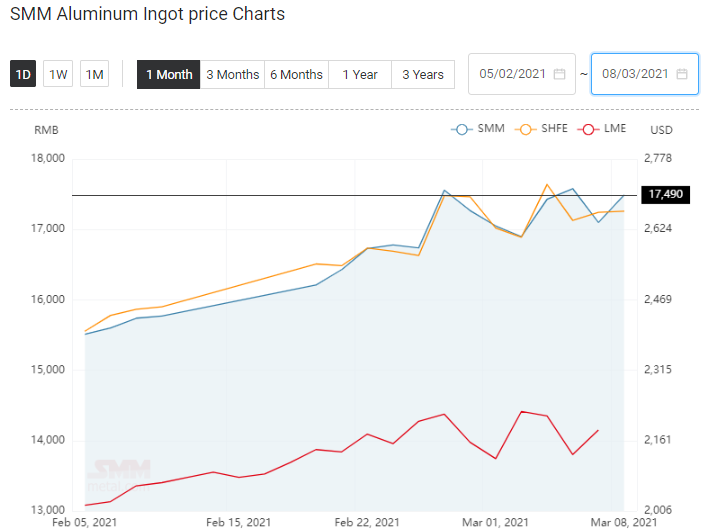Click the LME legend text label
The width and height of the screenshot is (711, 532).
(615, 128)
